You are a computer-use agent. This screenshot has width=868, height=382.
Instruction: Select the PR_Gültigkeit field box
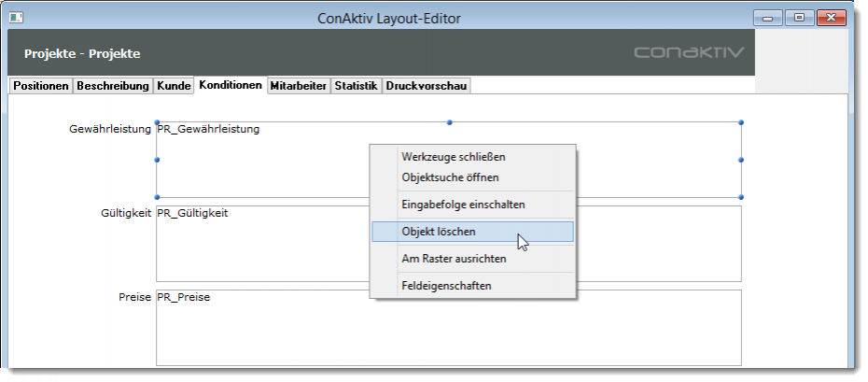261,245
